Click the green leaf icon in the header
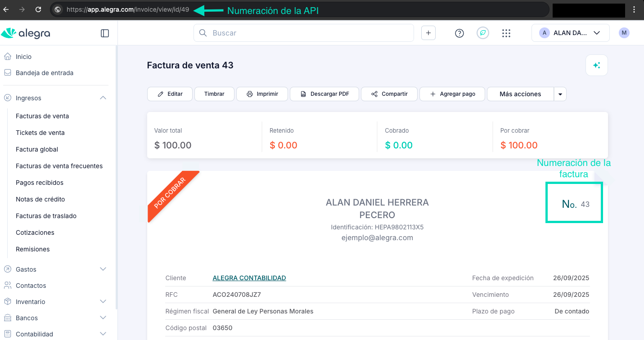Viewport: 644px width, 340px height. [482, 33]
